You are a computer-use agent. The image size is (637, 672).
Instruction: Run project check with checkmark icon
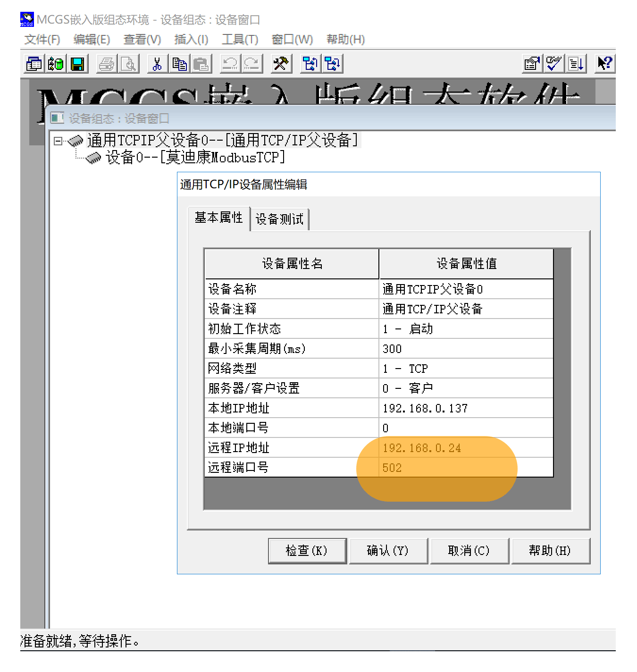click(x=553, y=63)
